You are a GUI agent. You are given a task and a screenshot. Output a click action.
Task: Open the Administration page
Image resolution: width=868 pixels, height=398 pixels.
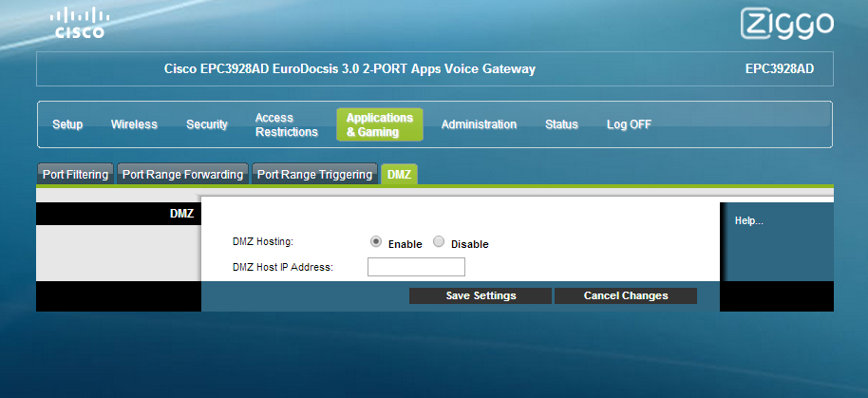(x=479, y=124)
